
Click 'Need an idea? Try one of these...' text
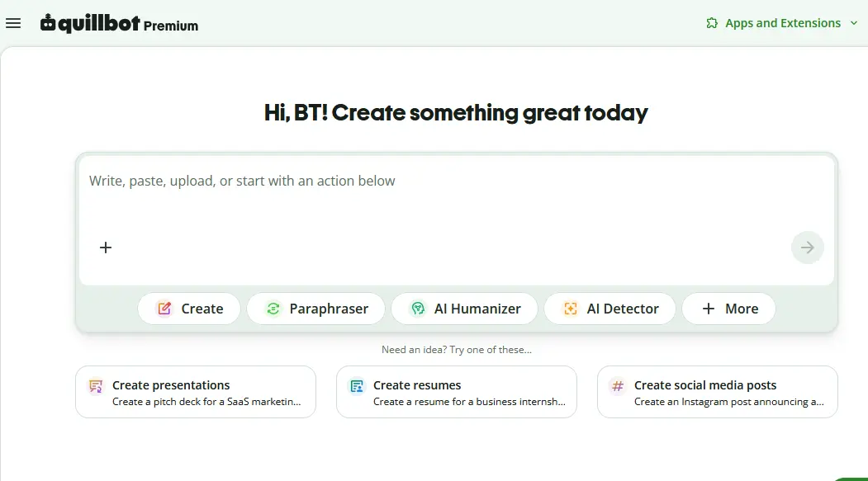(x=457, y=350)
